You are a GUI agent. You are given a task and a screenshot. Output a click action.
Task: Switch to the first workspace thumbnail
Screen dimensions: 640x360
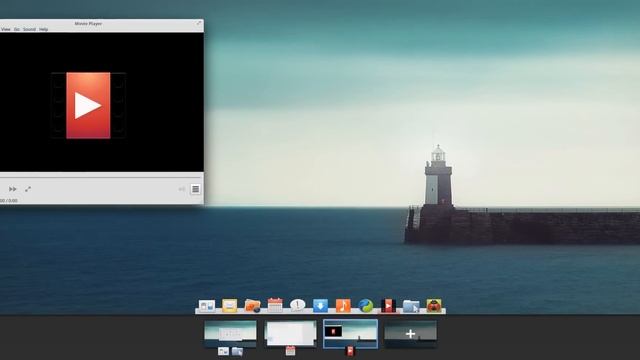point(230,334)
